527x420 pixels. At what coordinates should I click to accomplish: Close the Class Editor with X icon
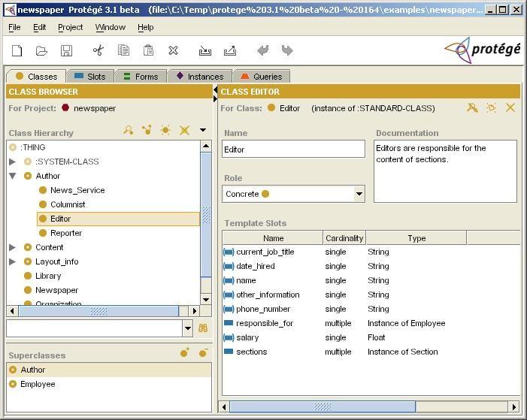[510, 108]
